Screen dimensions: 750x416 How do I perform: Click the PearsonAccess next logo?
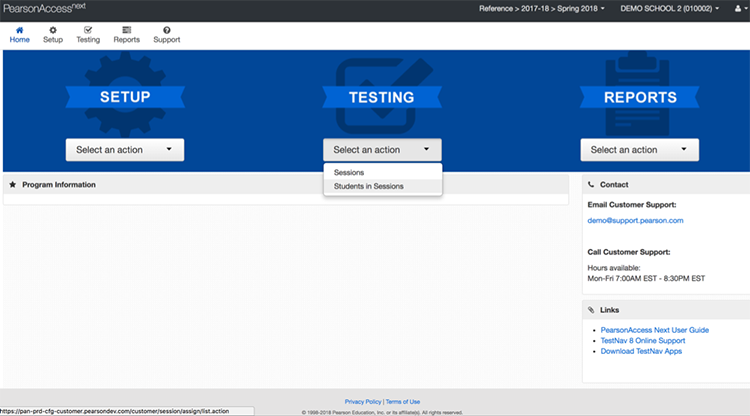tap(44, 8)
